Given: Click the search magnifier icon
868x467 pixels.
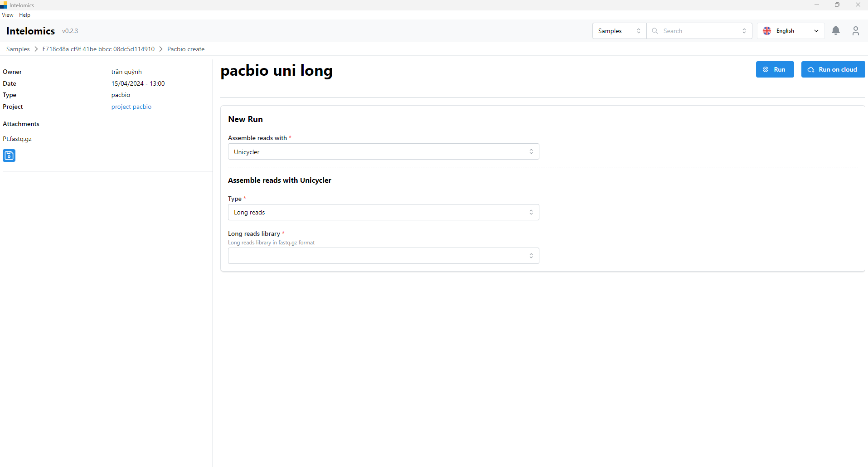Looking at the screenshot, I should coord(655,31).
